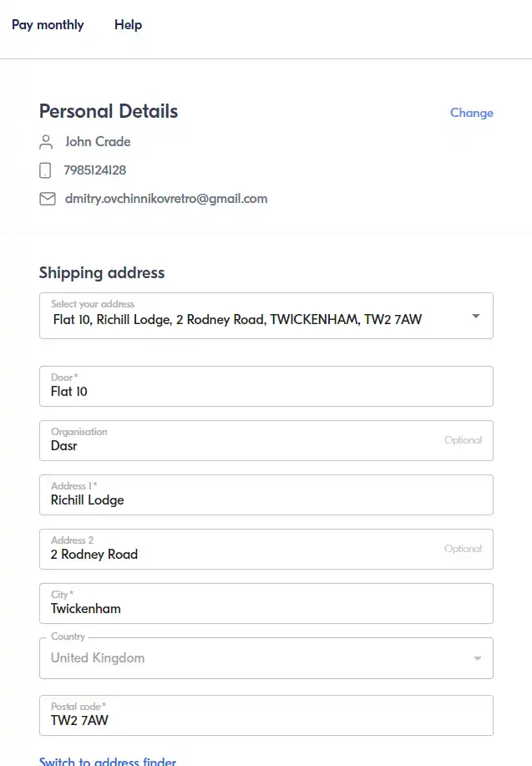
Task: Open the address selector showing Flat 10, Richill Lodge
Action: point(266,316)
